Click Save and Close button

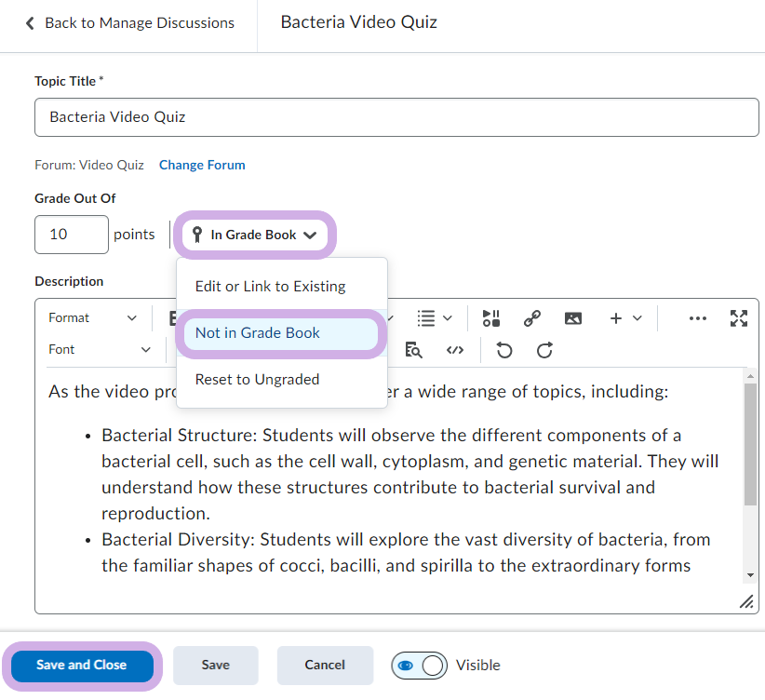click(x=81, y=666)
